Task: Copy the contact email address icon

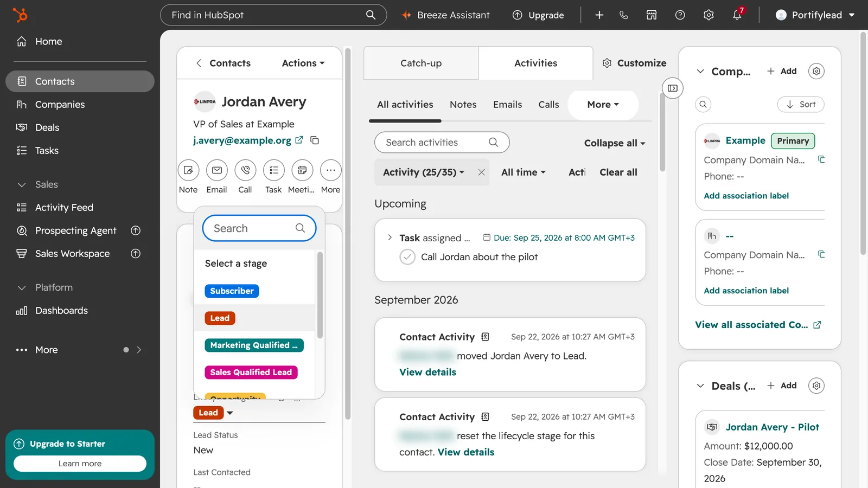Action: tap(315, 140)
